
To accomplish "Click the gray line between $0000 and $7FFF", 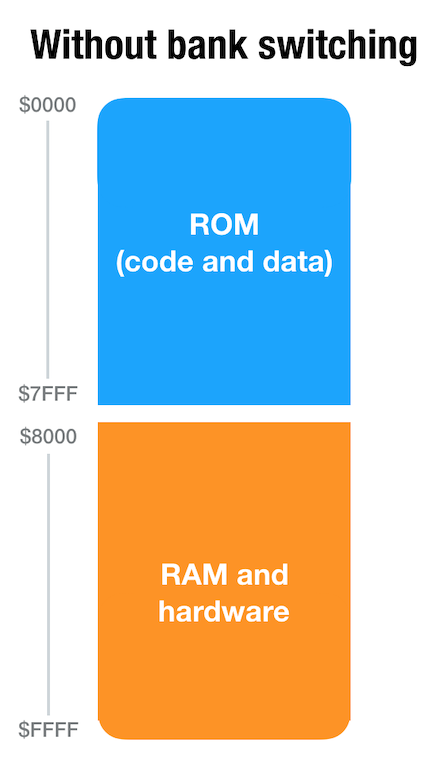I will (47, 249).
